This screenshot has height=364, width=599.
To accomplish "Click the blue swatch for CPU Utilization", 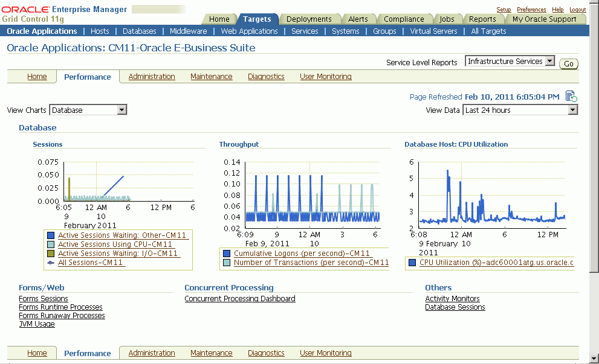I will click(412, 263).
